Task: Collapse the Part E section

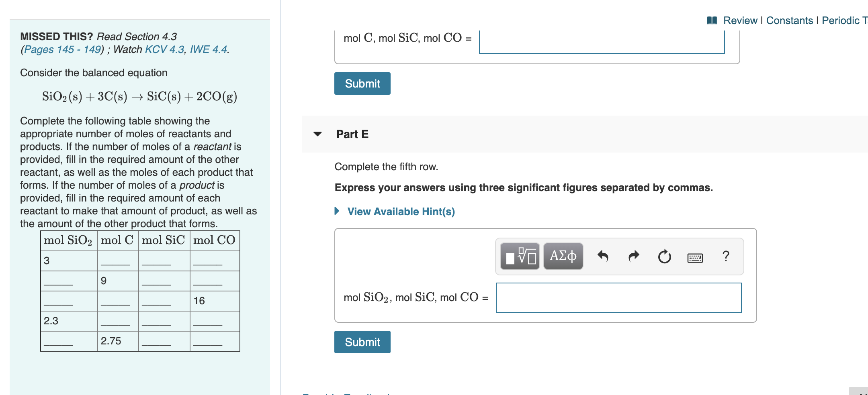Action: click(317, 134)
